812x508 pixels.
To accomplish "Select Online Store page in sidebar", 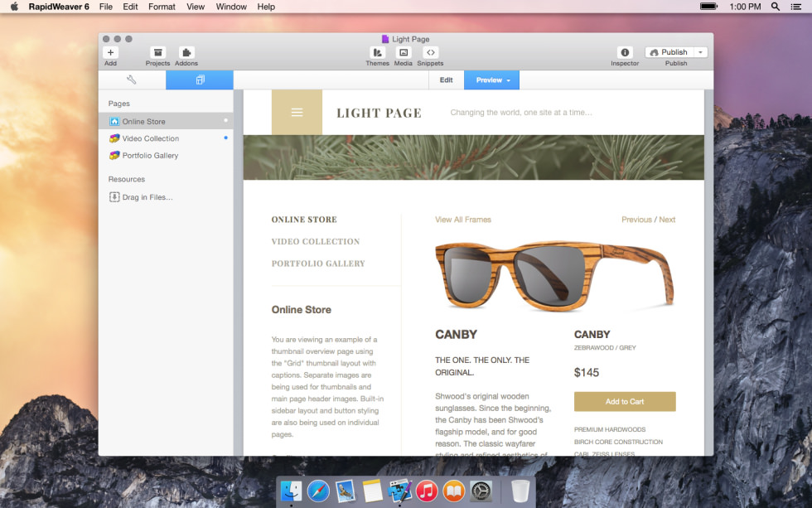I will [x=166, y=121].
